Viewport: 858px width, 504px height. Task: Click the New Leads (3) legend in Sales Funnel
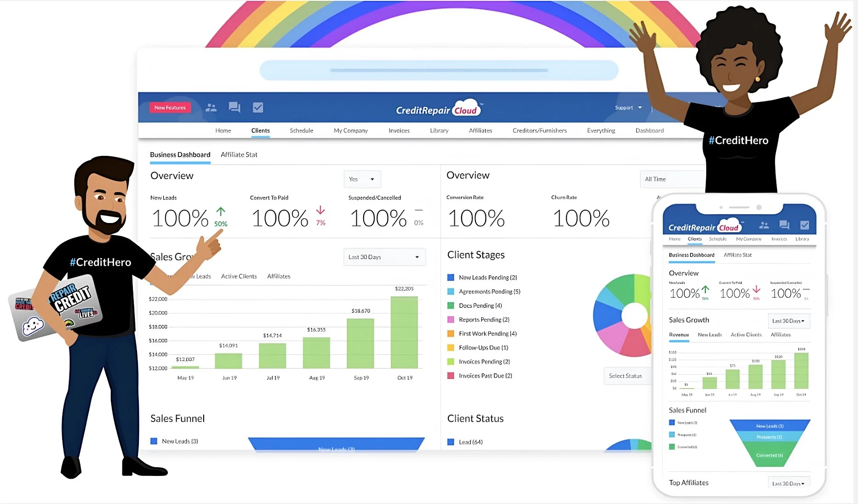tap(175, 441)
